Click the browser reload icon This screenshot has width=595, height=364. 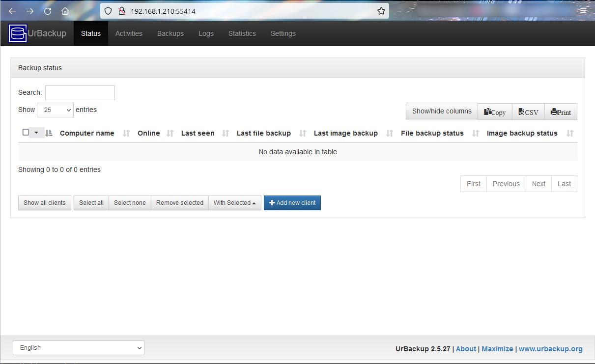[x=48, y=11]
